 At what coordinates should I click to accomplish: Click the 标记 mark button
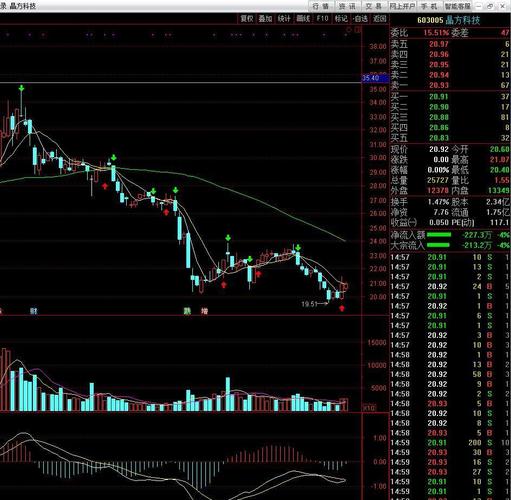tap(341, 19)
